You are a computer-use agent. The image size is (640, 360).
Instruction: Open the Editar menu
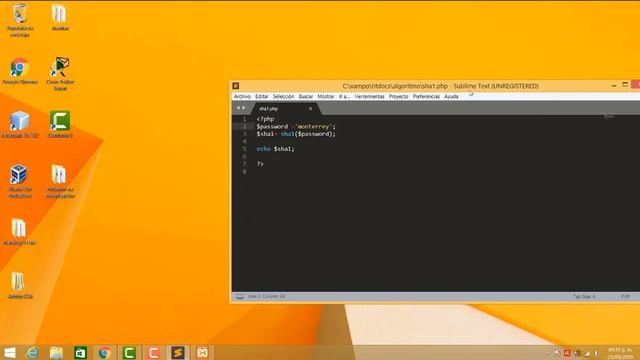tap(262, 97)
